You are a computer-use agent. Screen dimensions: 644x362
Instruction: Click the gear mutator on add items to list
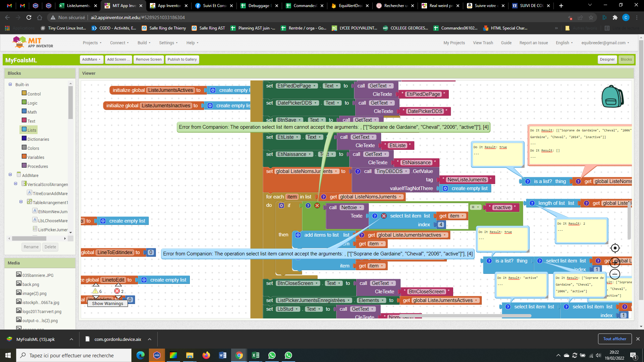pos(298,235)
